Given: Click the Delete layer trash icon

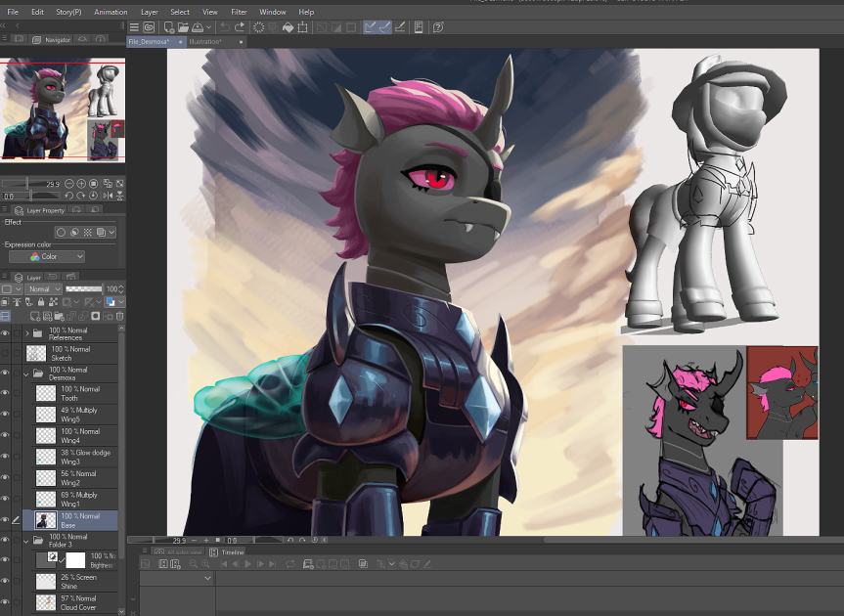Looking at the screenshot, I should pyautogui.click(x=120, y=317).
